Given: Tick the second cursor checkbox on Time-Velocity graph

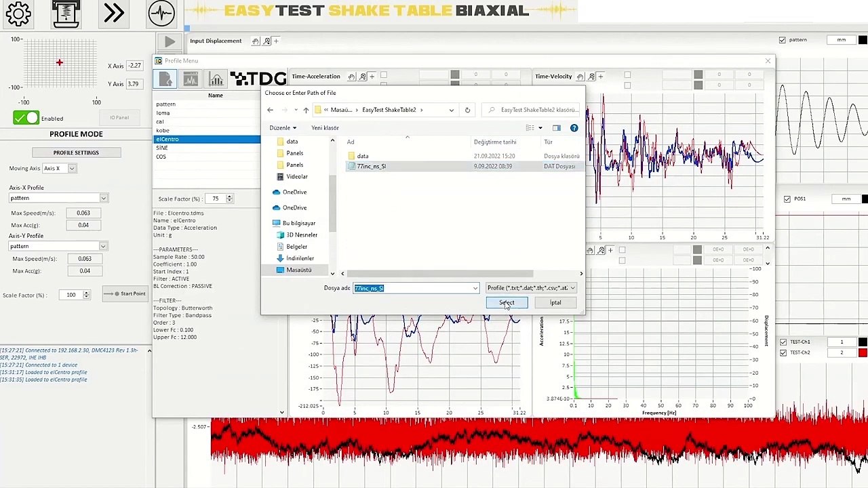Looking at the screenshot, I should [627, 85].
